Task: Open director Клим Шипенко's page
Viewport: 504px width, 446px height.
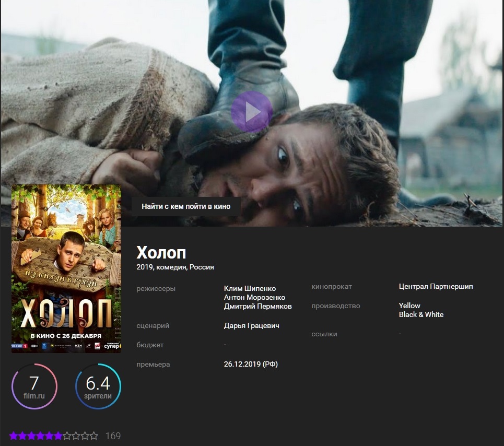Action: (x=250, y=288)
